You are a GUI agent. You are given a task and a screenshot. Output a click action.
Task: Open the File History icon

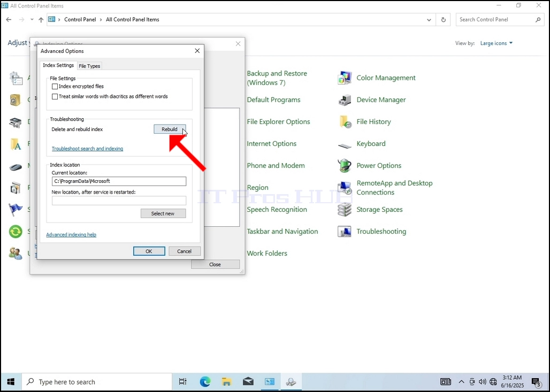345,122
